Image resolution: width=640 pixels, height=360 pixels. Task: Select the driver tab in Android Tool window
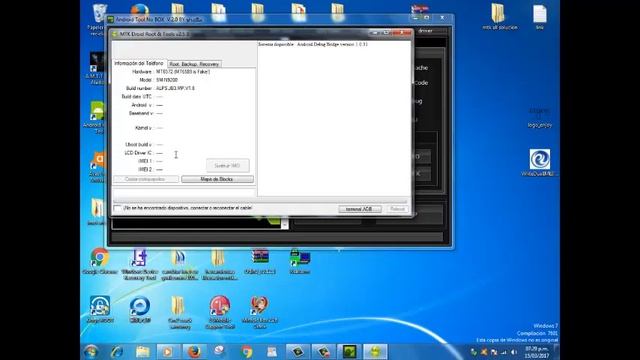(425, 31)
